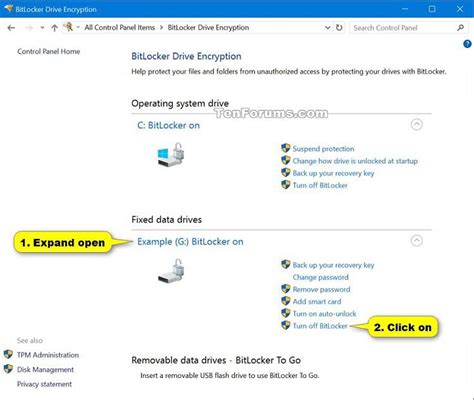The width and height of the screenshot is (474, 400).
Task: Open TPM Administration link
Action: [x=48, y=355]
